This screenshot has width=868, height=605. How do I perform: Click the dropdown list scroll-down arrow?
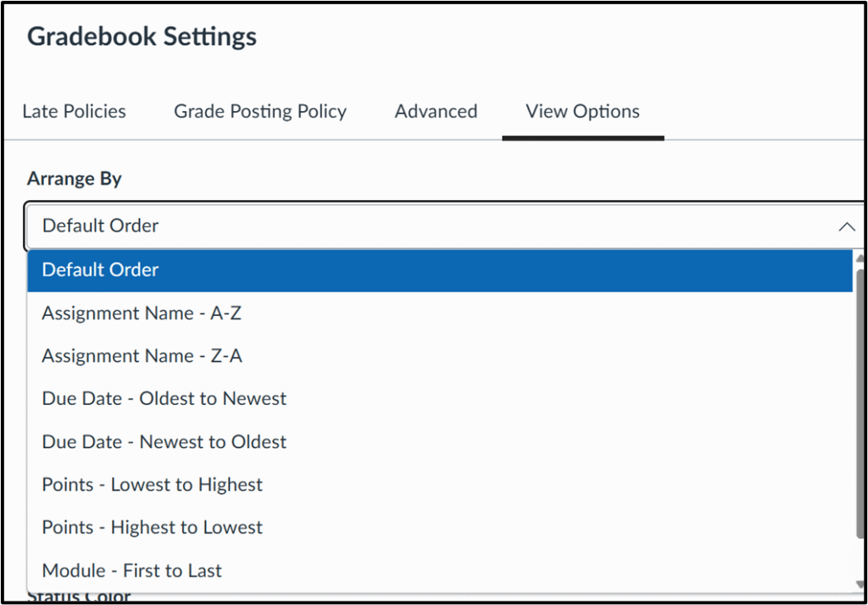(x=858, y=585)
